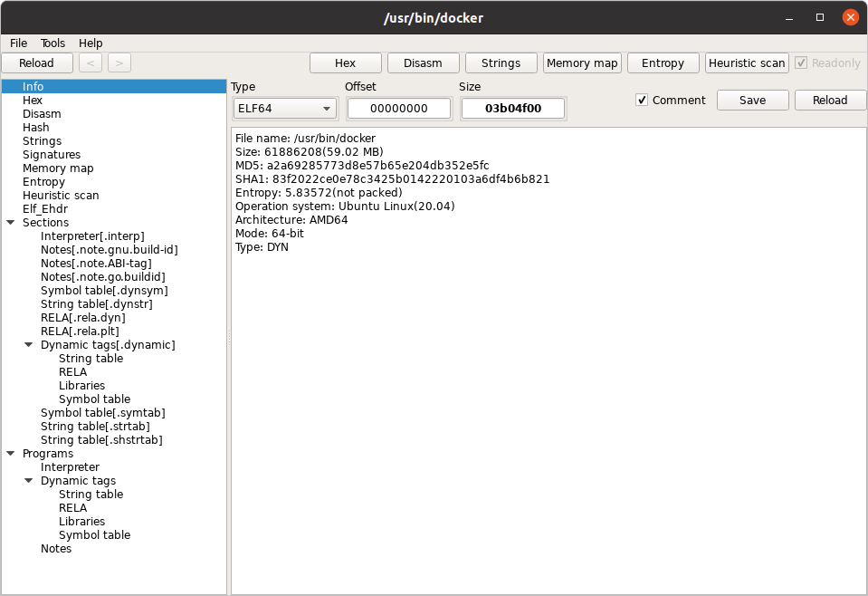The image size is (868, 596).
Task: Go forward with the > button
Action: 119,63
